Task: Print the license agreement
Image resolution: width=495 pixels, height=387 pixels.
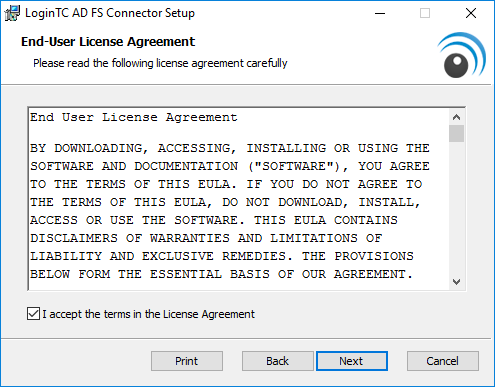Action: 187,361
